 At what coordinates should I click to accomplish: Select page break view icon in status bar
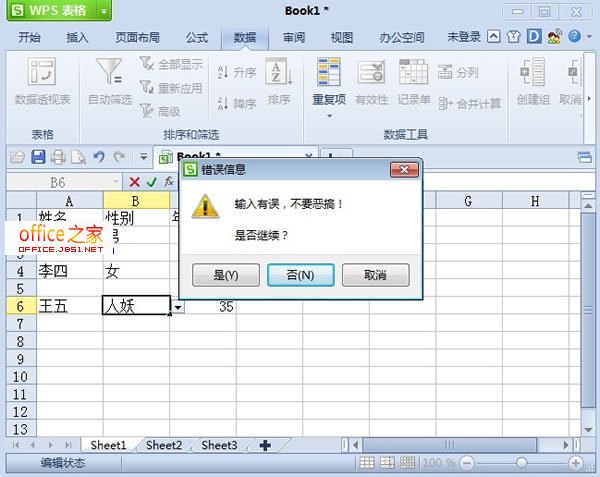[x=387, y=463]
